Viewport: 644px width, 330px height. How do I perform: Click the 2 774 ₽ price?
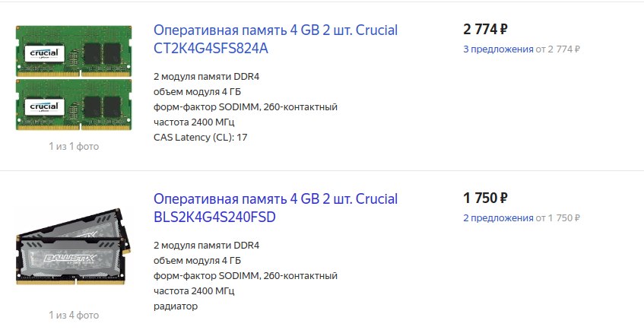[x=485, y=29]
